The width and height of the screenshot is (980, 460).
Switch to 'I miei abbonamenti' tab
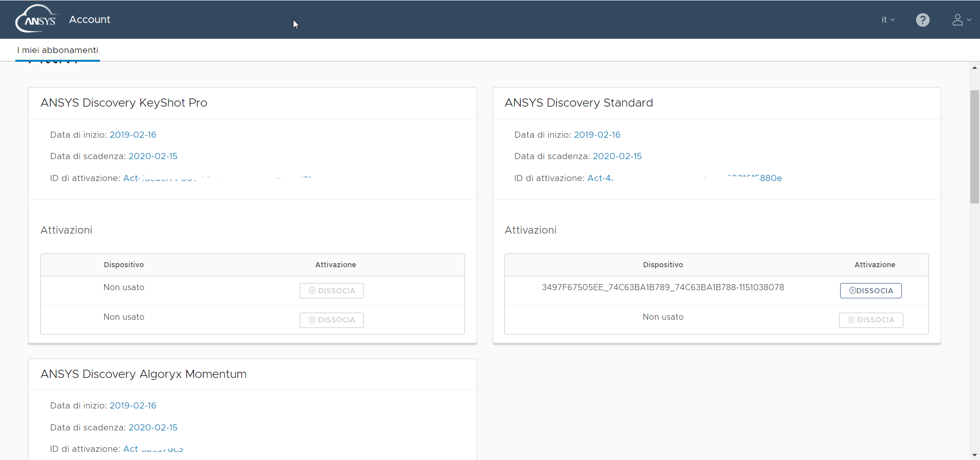58,50
